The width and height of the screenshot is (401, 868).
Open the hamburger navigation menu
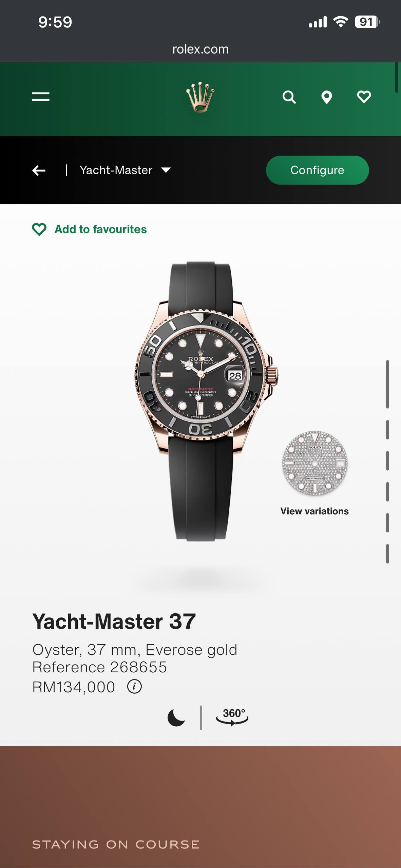point(41,97)
